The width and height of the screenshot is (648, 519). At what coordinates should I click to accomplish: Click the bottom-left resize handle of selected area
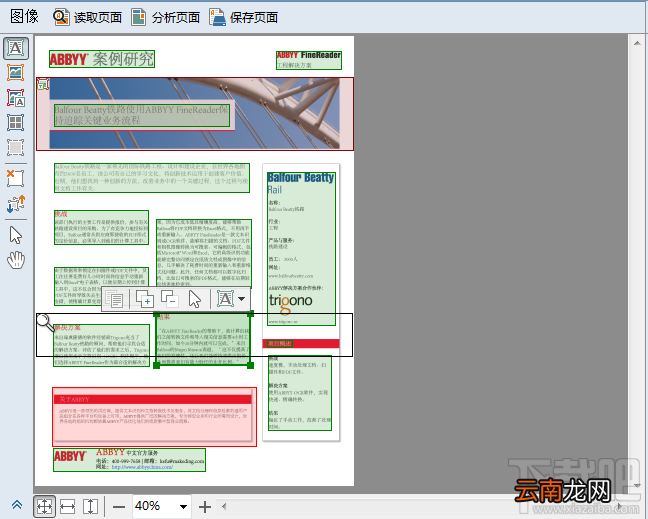(x=156, y=365)
